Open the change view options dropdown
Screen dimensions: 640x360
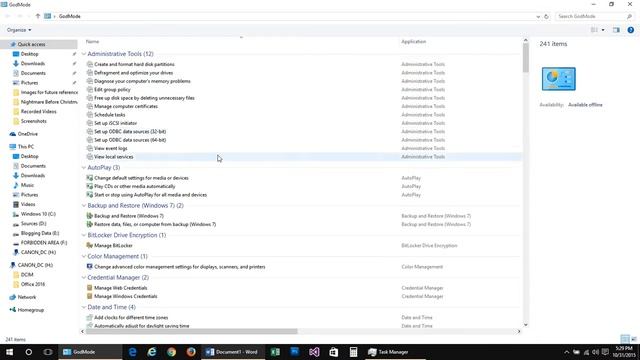tap(603, 30)
